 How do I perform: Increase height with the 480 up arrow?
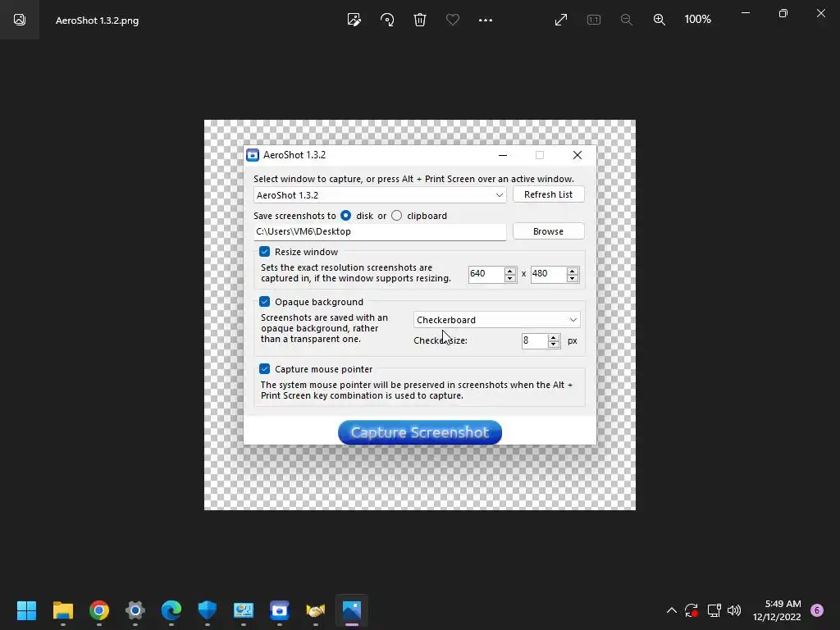click(572, 271)
